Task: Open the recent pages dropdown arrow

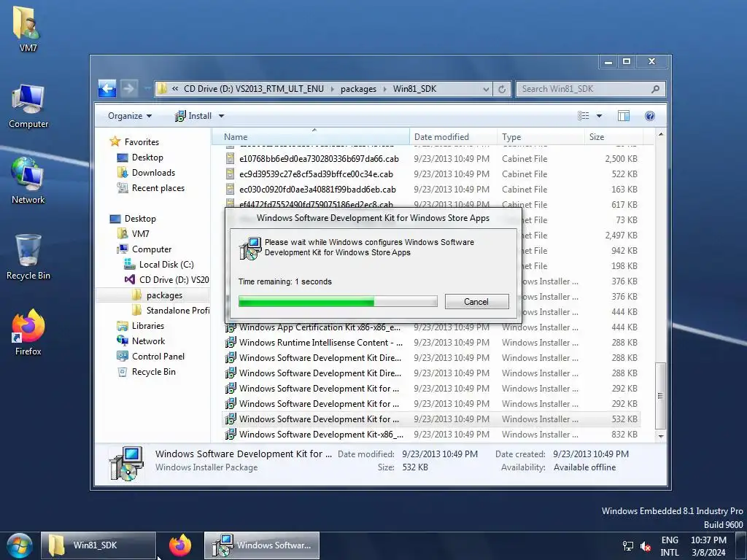Action: point(147,88)
